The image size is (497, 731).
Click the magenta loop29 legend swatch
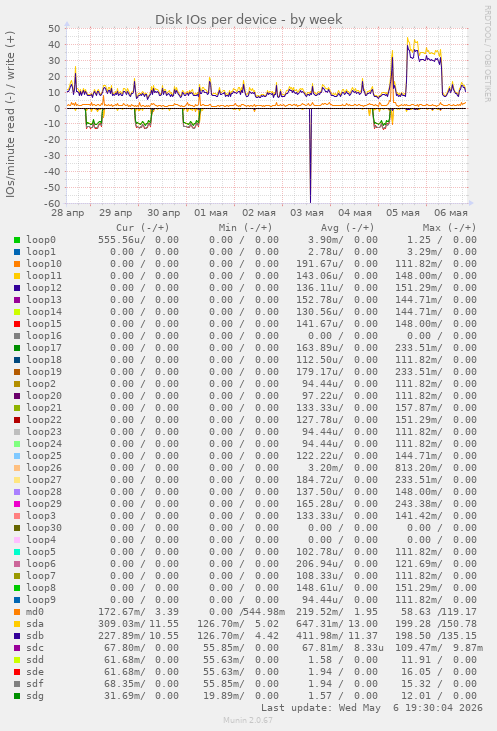[x=17, y=504]
